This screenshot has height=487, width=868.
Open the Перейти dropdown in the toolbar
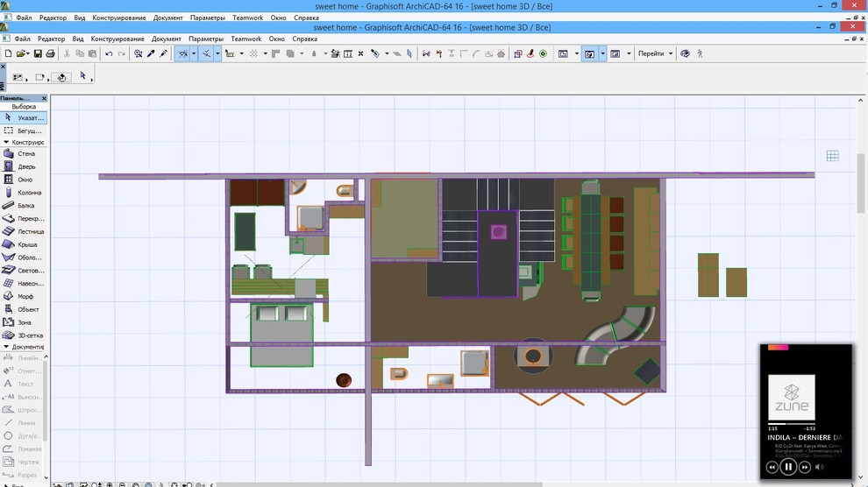655,54
